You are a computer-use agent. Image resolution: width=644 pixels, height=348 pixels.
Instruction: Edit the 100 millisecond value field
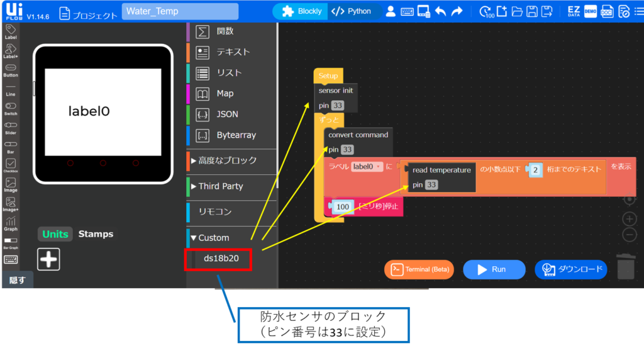(x=343, y=206)
